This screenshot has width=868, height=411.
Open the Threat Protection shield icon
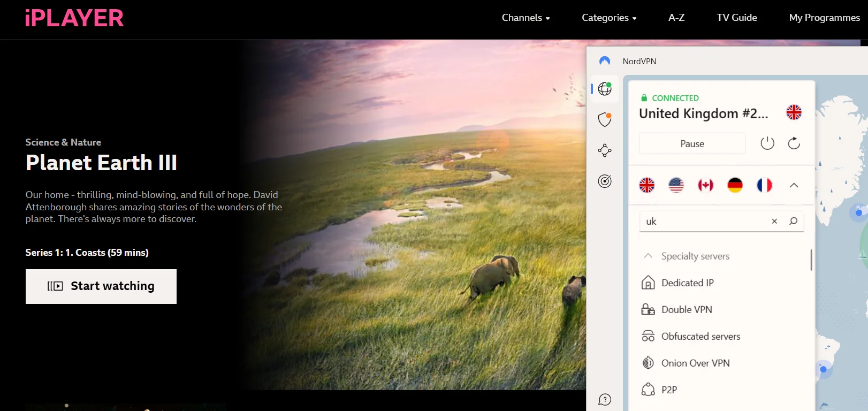pyautogui.click(x=605, y=119)
